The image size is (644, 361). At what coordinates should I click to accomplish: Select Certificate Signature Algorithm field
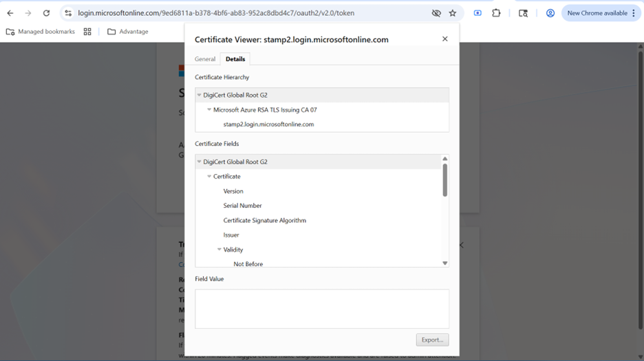click(264, 220)
